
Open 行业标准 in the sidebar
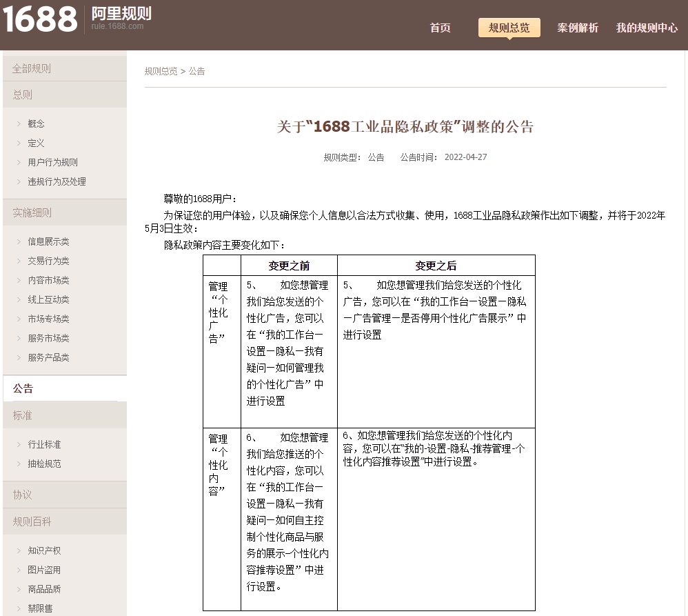44,444
